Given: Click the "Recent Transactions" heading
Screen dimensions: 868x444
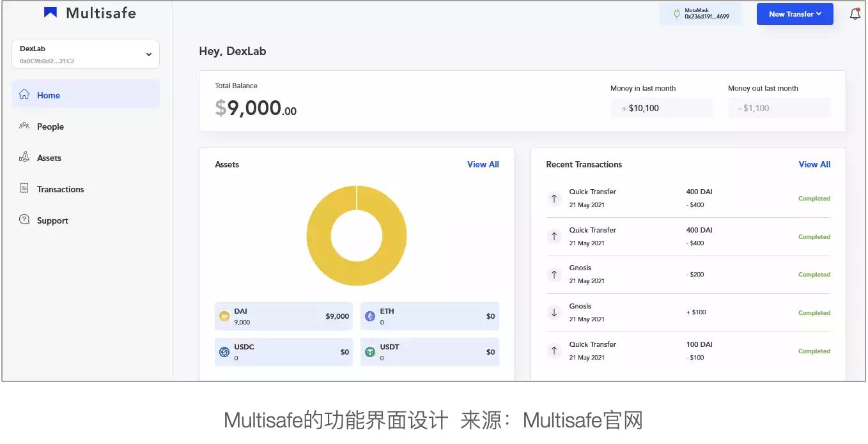Looking at the screenshot, I should click(584, 164).
